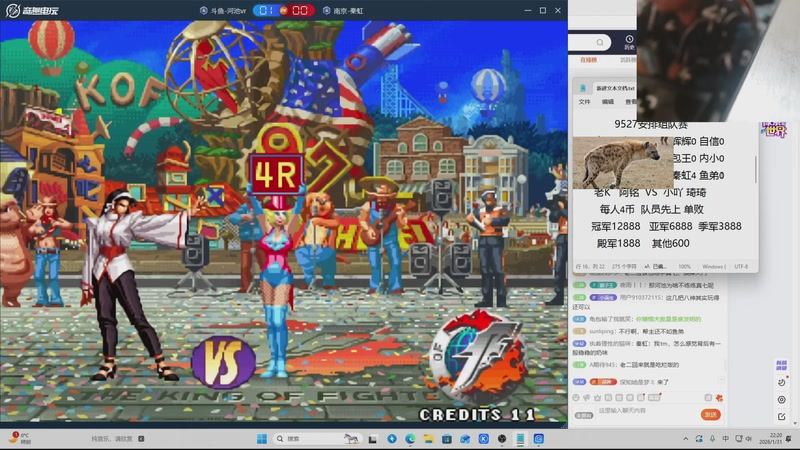Image resolution: width=800 pixels, height=450 pixels.
Task: Click the 南京-秦虹 player label
Action: tap(343, 11)
